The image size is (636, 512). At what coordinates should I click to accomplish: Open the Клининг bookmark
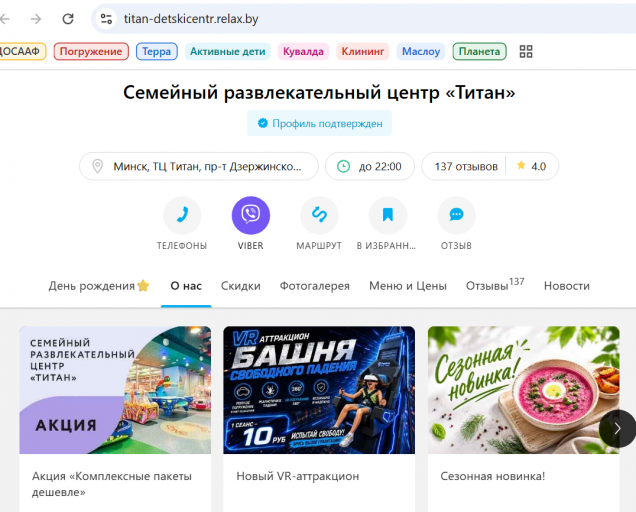point(363,52)
